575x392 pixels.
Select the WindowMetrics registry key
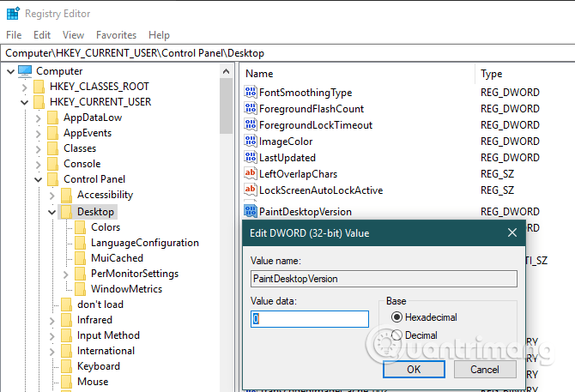pyautogui.click(x=126, y=289)
